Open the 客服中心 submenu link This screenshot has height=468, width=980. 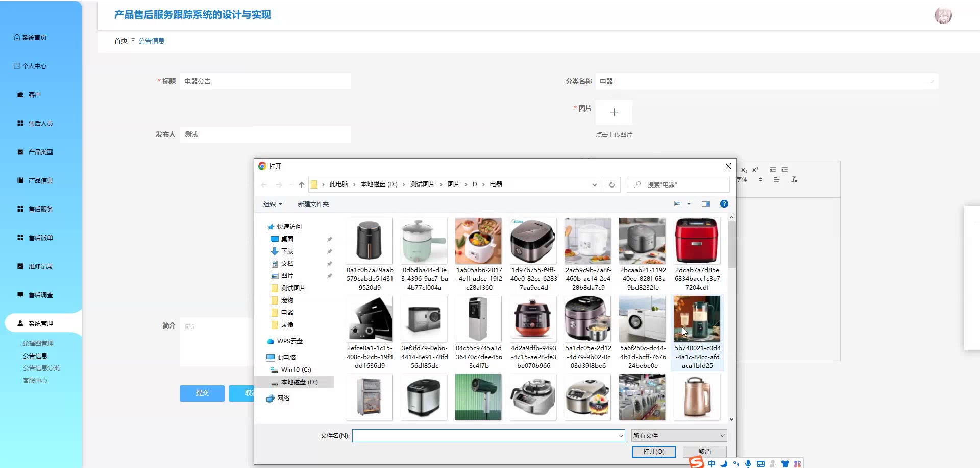tap(35, 381)
